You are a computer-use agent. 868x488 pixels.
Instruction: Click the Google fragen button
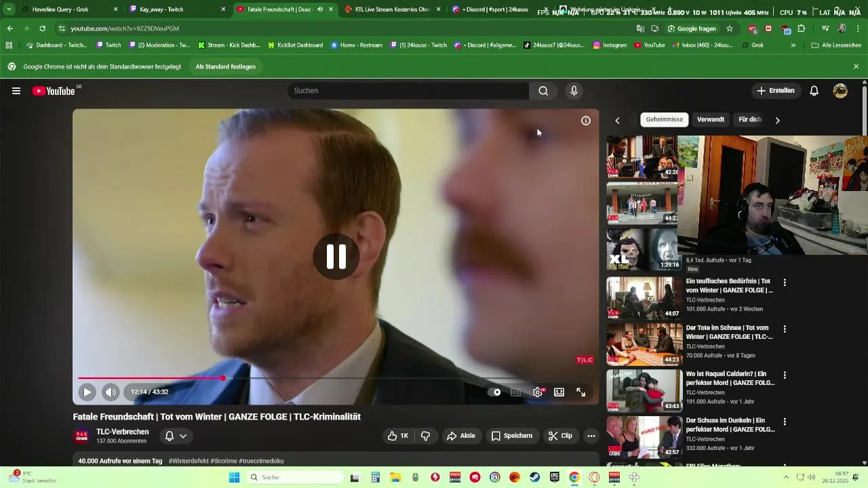(x=692, y=28)
